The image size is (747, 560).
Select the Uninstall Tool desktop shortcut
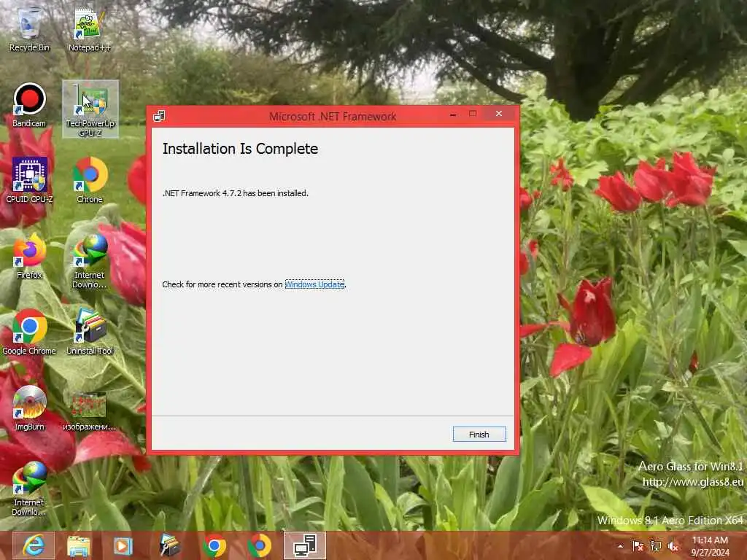pos(90,332)
